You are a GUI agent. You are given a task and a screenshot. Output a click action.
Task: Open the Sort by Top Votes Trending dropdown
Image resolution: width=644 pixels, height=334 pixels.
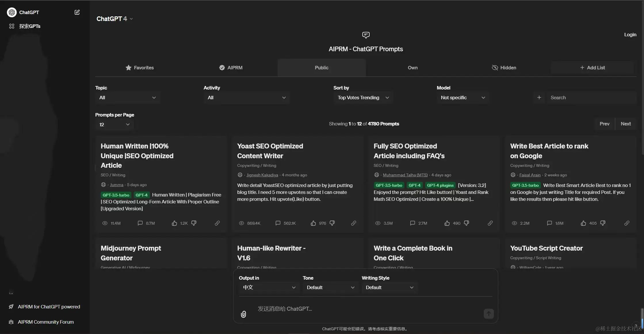(363, 98)
